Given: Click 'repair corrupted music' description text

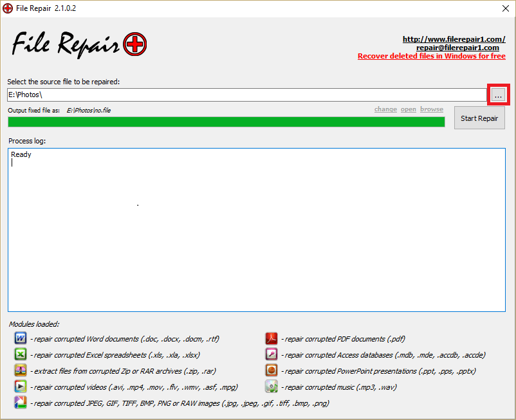Looking at the screenshot, I should (x=339, y=387).
